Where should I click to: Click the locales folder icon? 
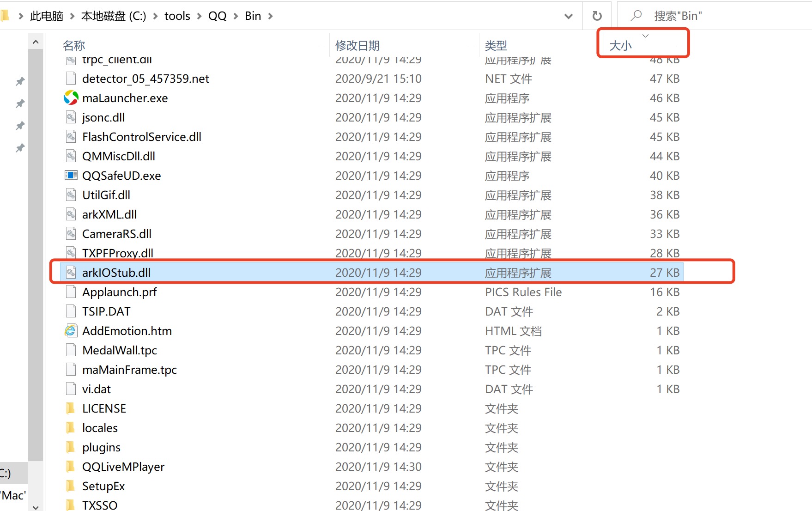pos(71,428)
